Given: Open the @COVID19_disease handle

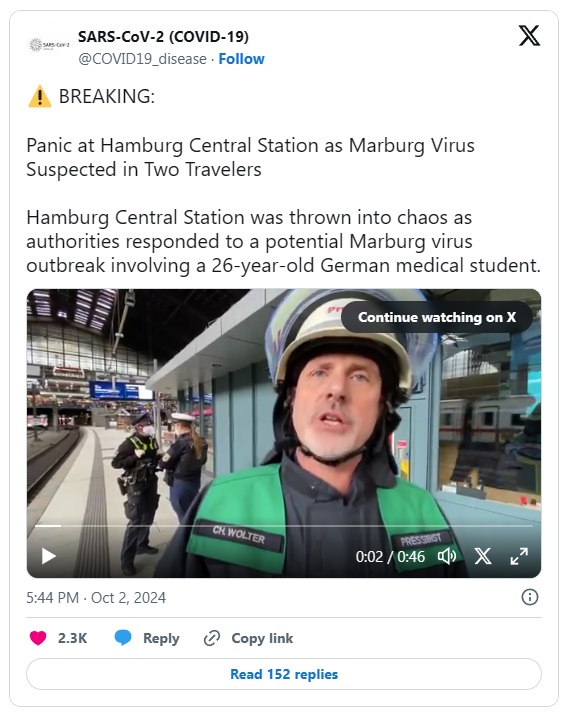Looking at the screenshot, I should pyautogui.click(x=142, y=59).
